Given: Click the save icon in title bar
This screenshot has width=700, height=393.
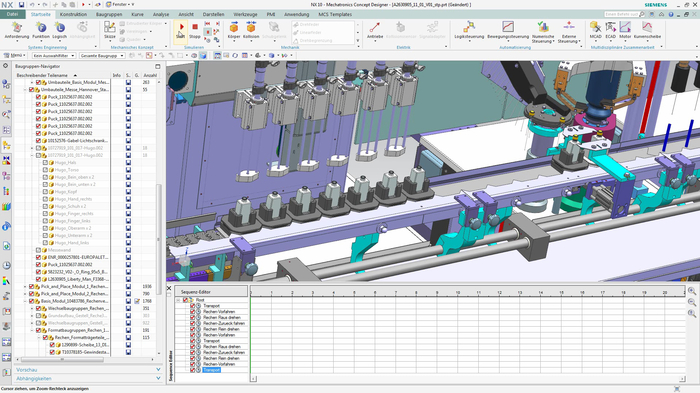Looking at the screenshot, I should [x=21, y=4].
